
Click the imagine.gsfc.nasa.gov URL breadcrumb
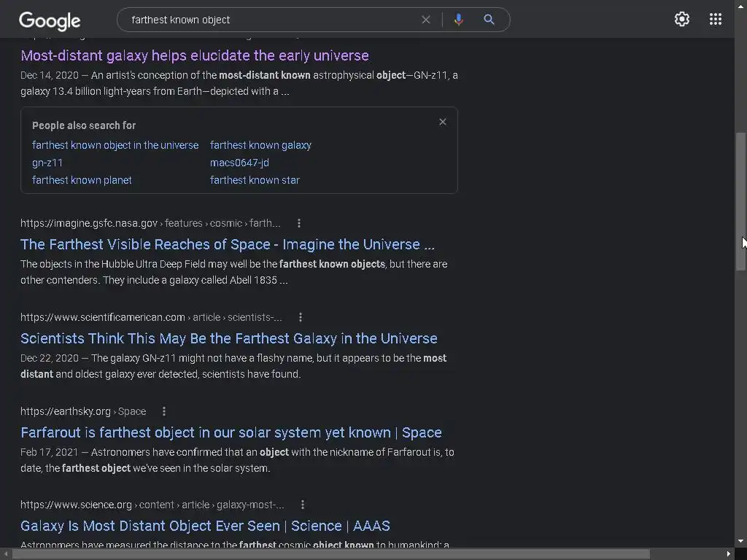pyautogui.click(x=150, y=223)
